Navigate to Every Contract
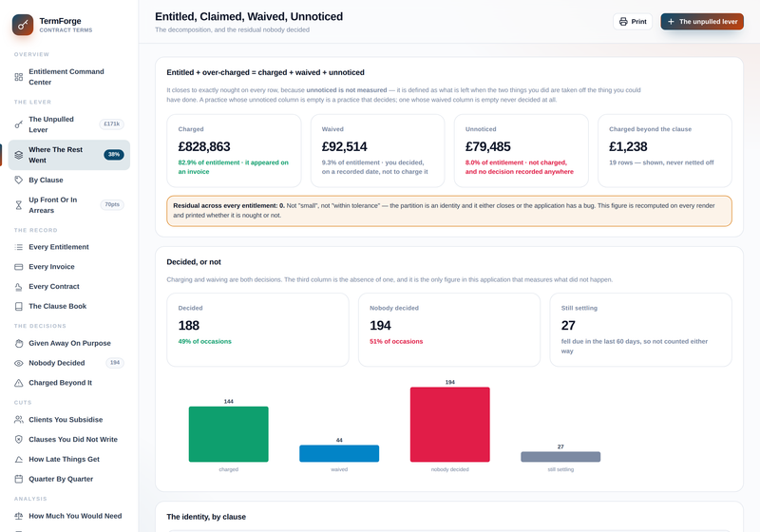 68,287
